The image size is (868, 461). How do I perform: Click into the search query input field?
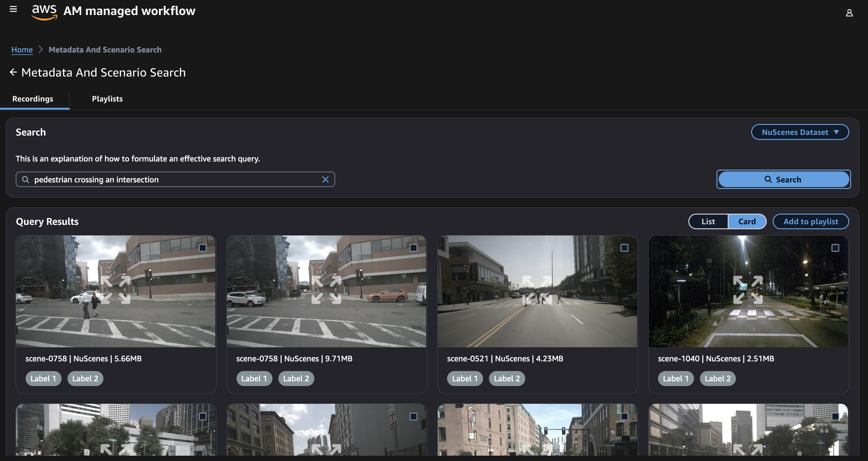click(x=175, y=180)
